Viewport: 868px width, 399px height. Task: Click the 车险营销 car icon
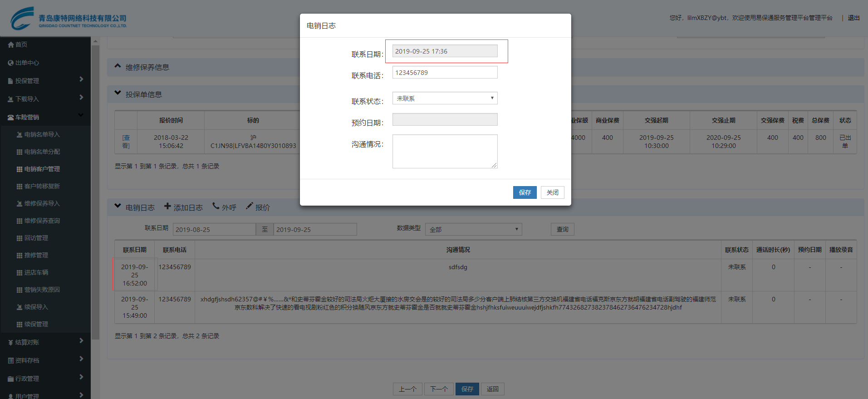(x=11, y=117)
